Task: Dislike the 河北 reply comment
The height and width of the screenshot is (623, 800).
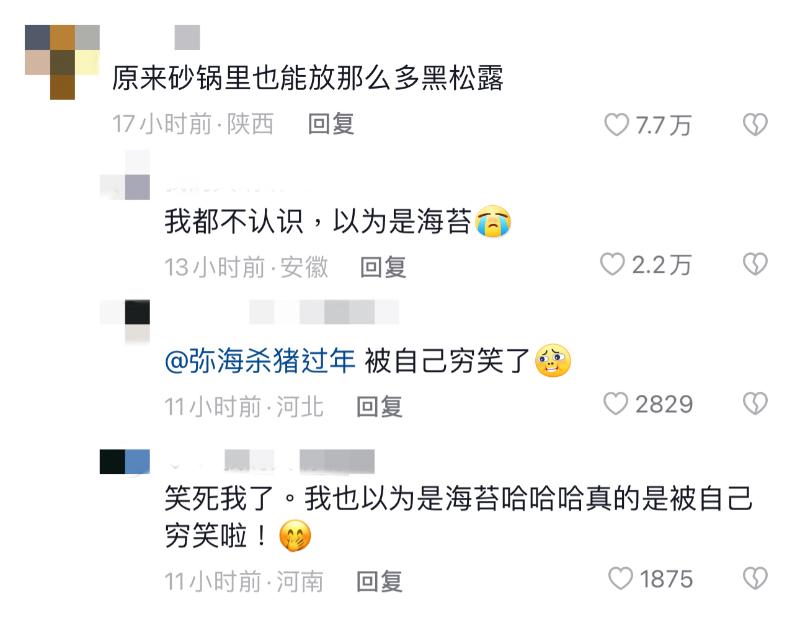Action: click(755, 404)
